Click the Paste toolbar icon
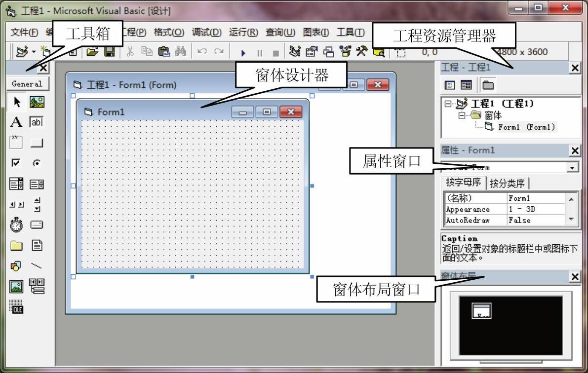This screenshot has height=373, width=588. click(x=163, y=51)
